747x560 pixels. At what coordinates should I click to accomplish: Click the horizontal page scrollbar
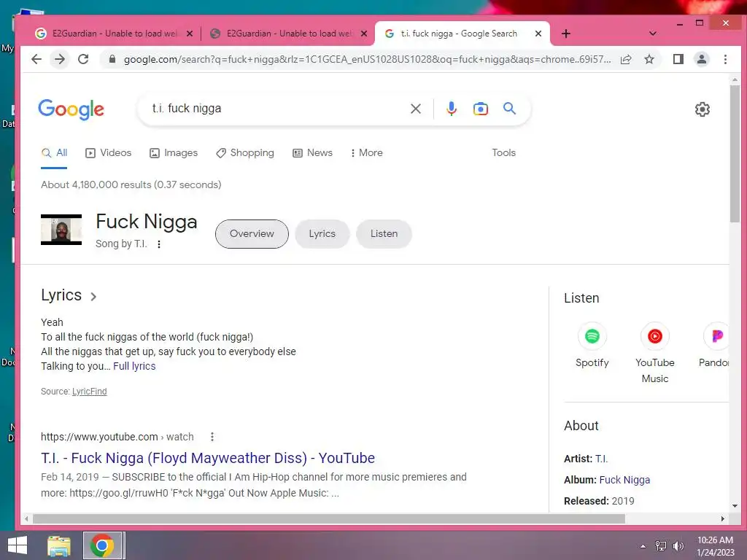pos(329,518)
